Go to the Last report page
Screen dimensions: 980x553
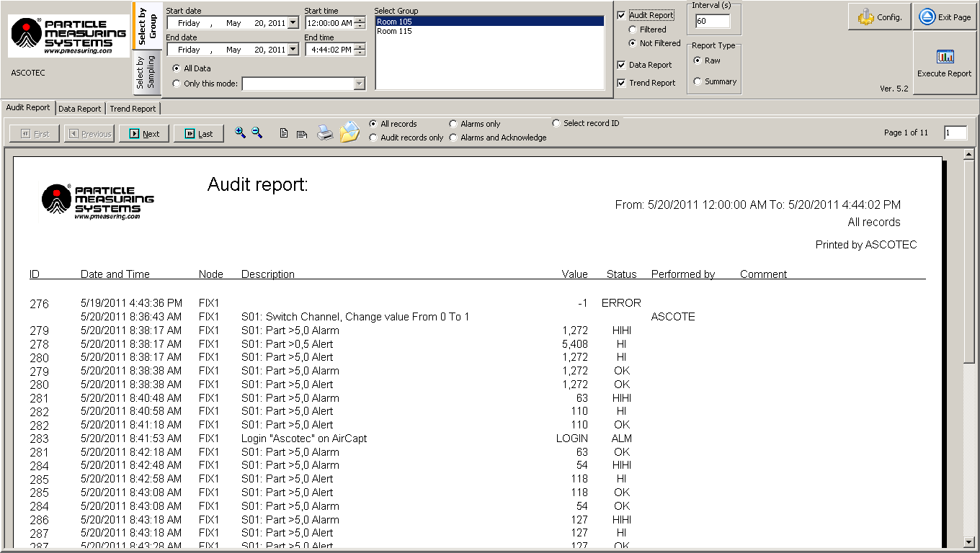(197, 133)
